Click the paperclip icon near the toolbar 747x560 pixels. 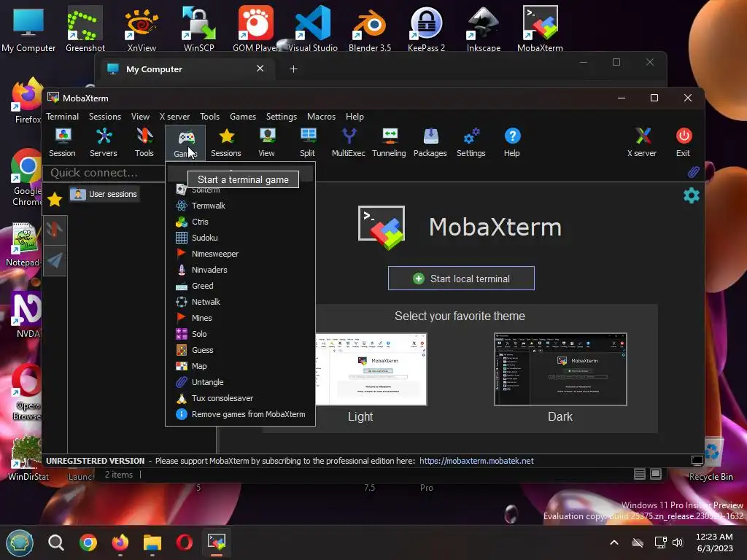(x=693, y=172)
